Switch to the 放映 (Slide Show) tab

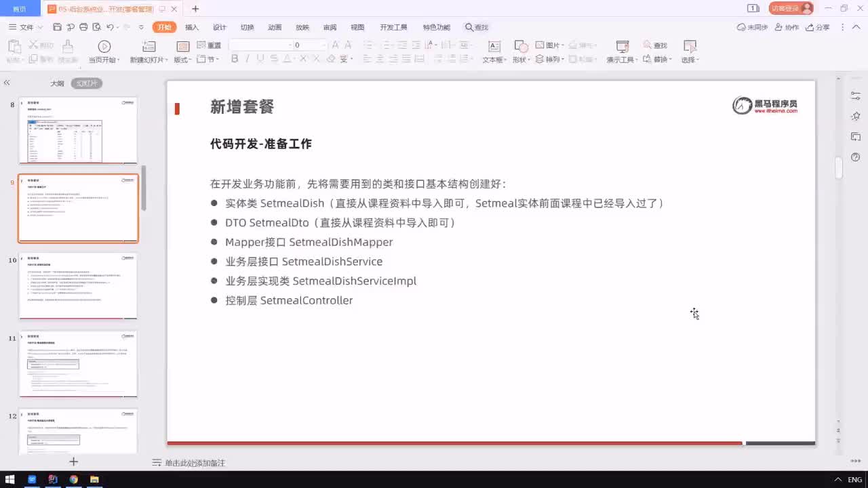click(302, 27)
